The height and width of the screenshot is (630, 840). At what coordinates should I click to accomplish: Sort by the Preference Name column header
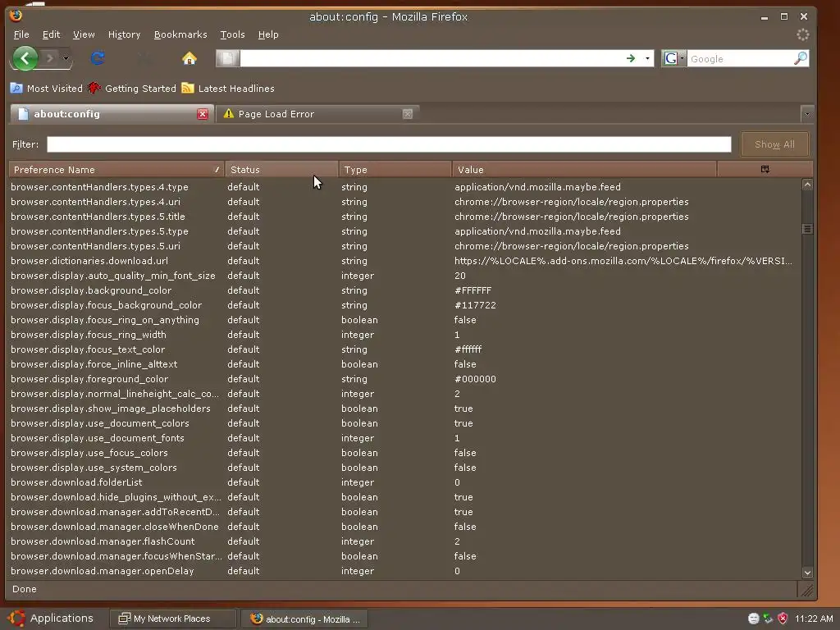tap(116, 170)
